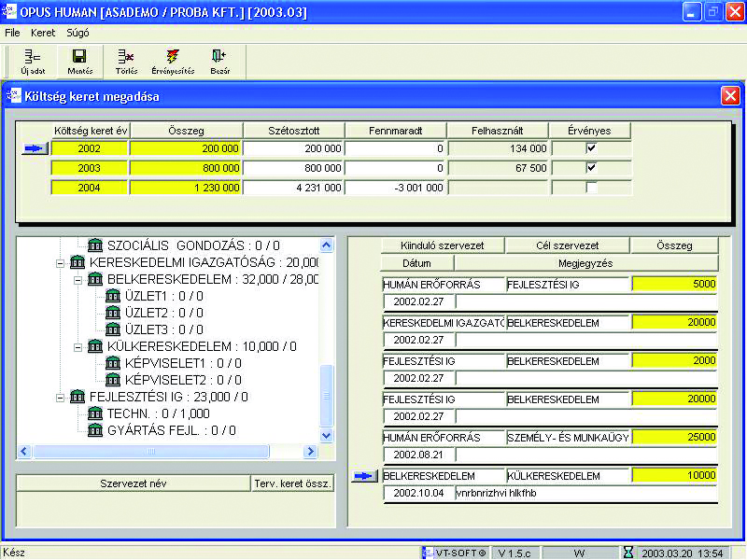Toggle Érvényes checkbox for year 2003
The width and height of the screenshot is (747, 560).
pyautogui.click(x=591, y=168)
